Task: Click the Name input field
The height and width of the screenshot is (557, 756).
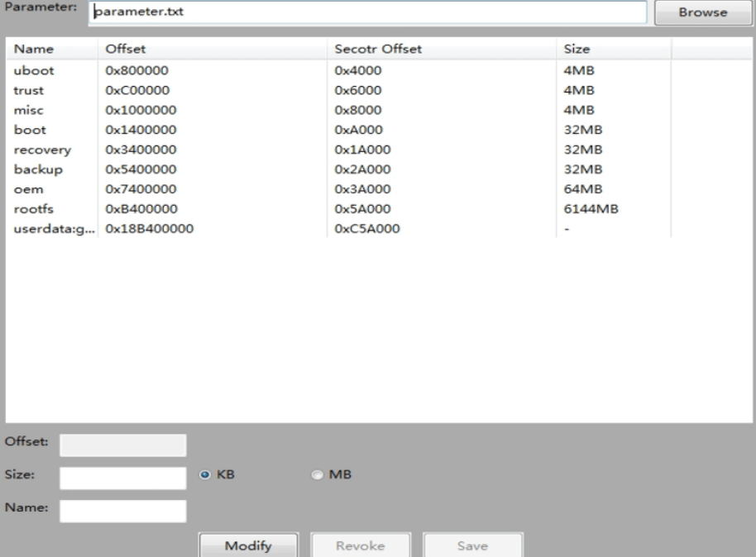Action: (x=123, y=512)
